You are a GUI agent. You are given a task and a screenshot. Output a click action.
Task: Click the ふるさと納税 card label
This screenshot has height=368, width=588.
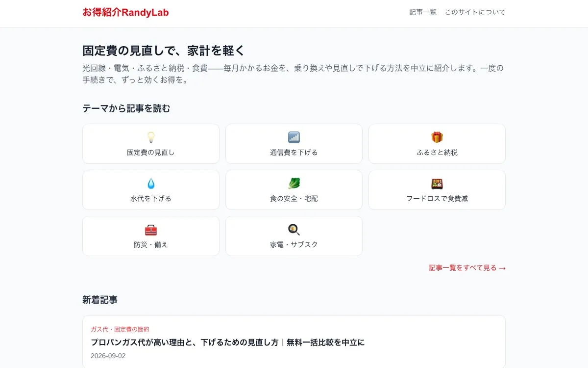click(x=437, y=153)
